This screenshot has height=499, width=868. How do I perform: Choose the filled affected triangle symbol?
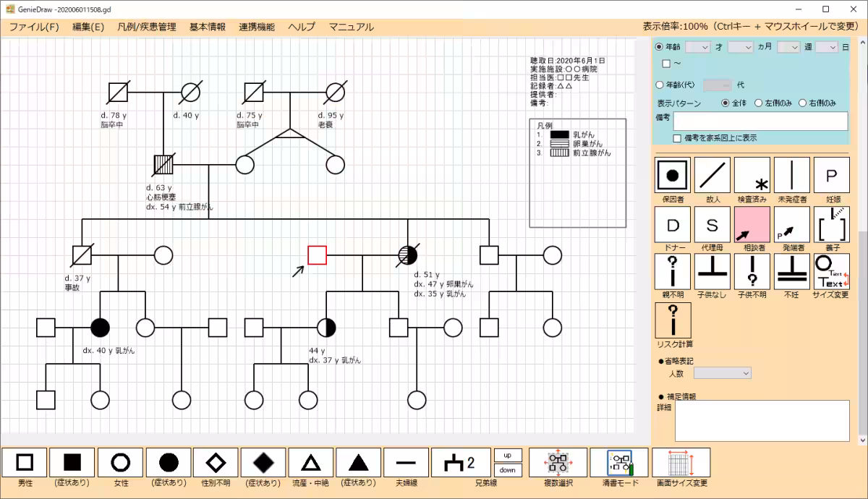coord(359,462)
